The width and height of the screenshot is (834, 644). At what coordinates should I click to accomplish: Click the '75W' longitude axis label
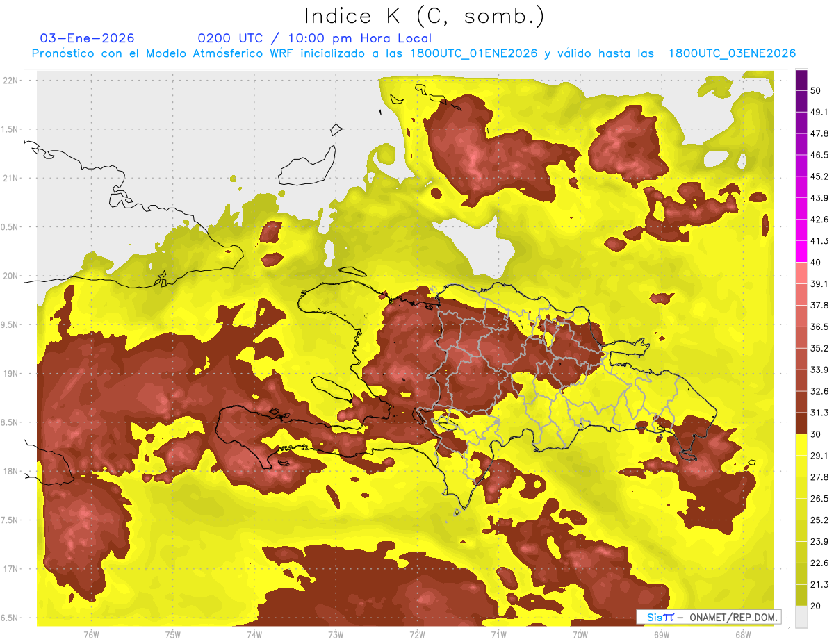coord(173,634)
